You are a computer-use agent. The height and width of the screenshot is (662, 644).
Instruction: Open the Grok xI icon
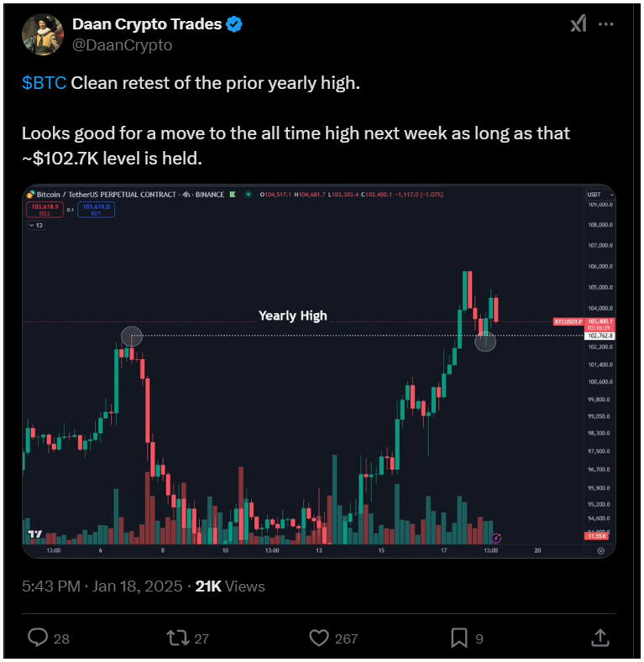[579, 23]
